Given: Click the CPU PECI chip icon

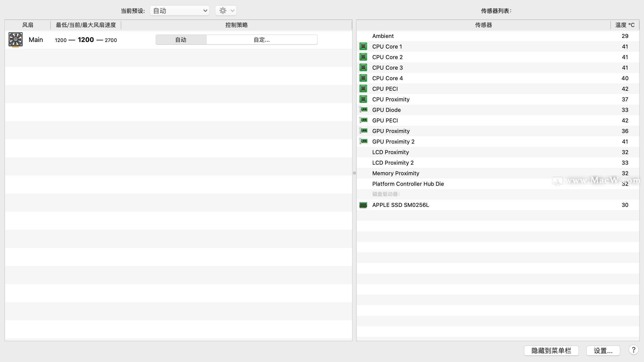Looking at the screenshot, I should [x=363, y=89].
